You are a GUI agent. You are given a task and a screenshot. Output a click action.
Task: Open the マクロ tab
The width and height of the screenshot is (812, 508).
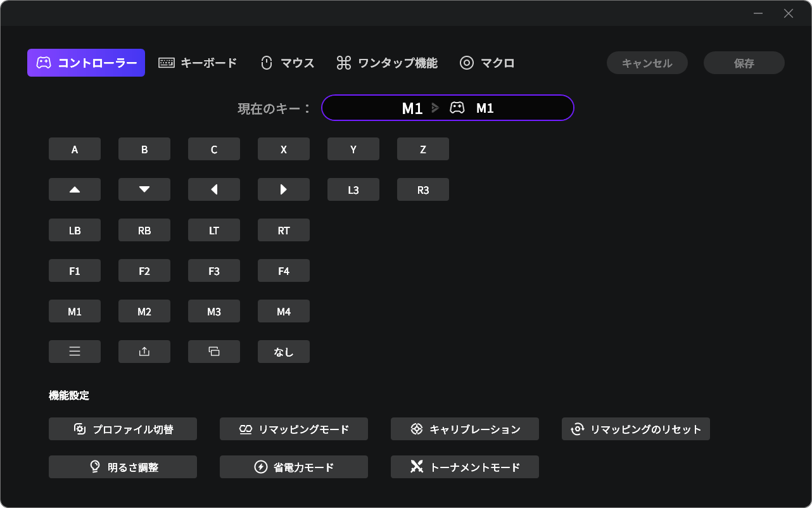[487, 63]
